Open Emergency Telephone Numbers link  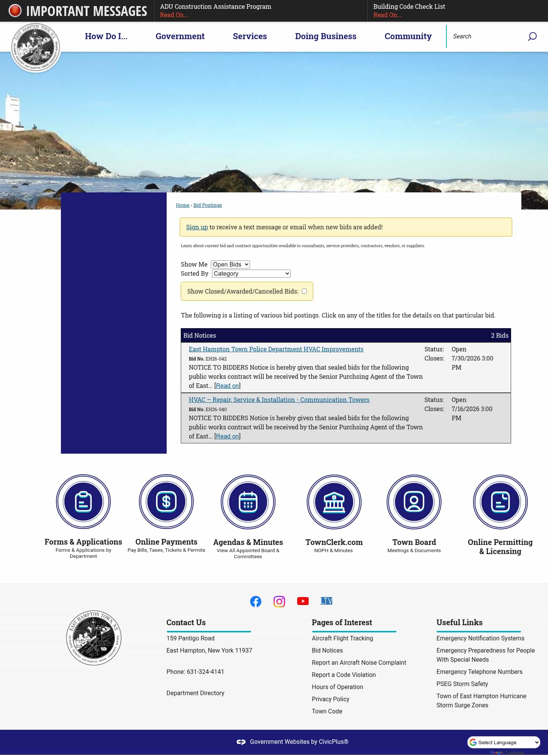[479, 672]
